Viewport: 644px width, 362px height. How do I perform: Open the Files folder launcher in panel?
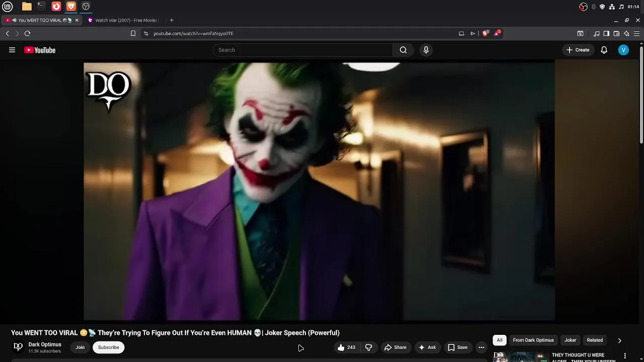point(27,7)
